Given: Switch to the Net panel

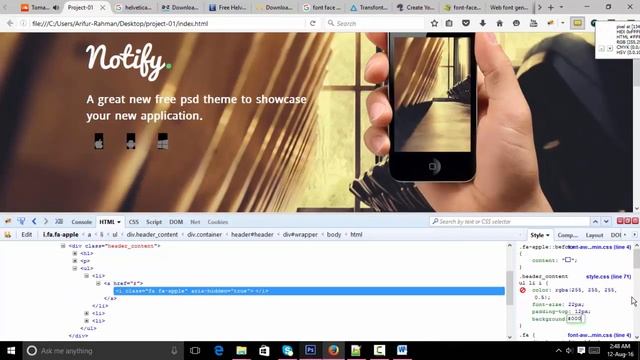Looking at the screenshot, I should (195, 222).
